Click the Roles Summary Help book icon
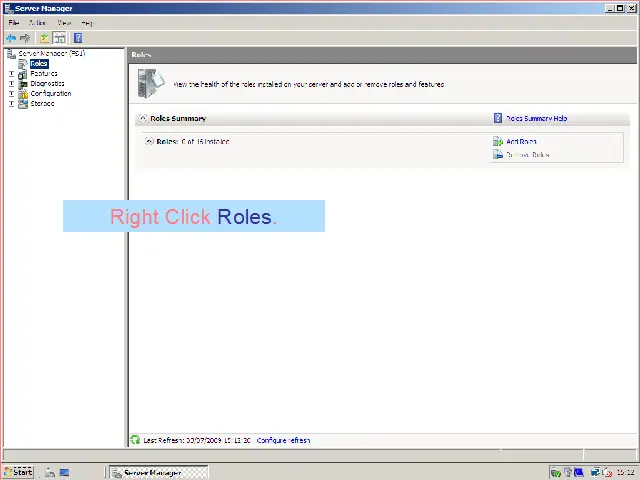The width and height of the screenshot is (640, 480). click(498, 118)
